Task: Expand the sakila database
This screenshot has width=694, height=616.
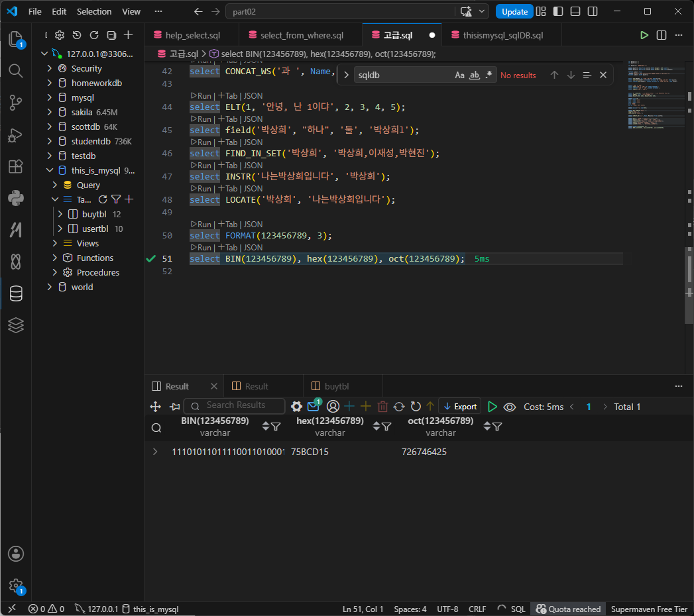Action: (50, 113)
